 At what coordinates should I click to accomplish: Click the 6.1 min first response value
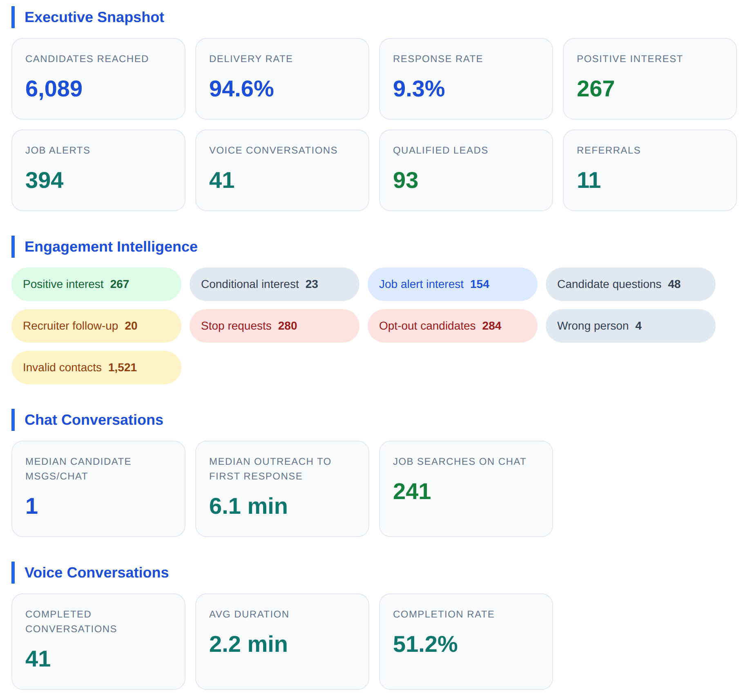(248, 506)
